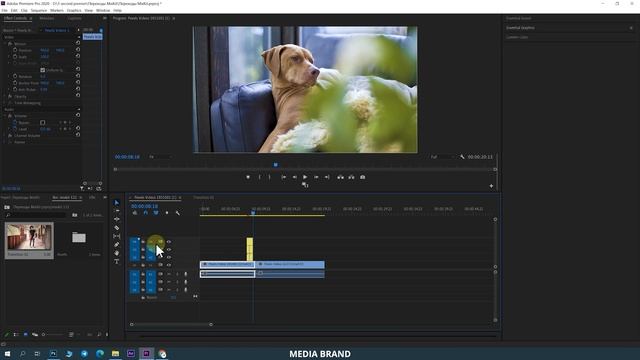Open the File menu
Viewport: 640px width, 360px height.
4,10
